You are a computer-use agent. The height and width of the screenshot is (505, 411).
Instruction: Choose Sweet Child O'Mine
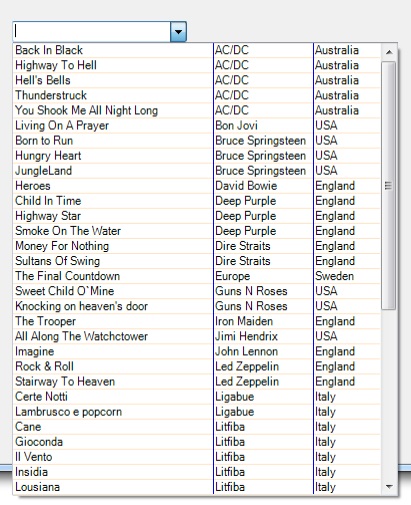tap(197, 291)
